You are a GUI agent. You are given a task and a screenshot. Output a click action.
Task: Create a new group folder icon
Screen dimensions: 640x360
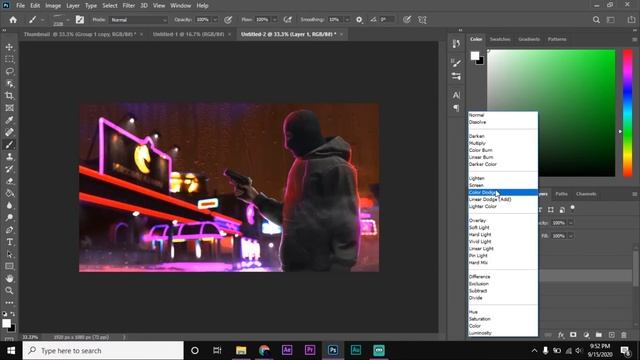click(x=598, y=335)
